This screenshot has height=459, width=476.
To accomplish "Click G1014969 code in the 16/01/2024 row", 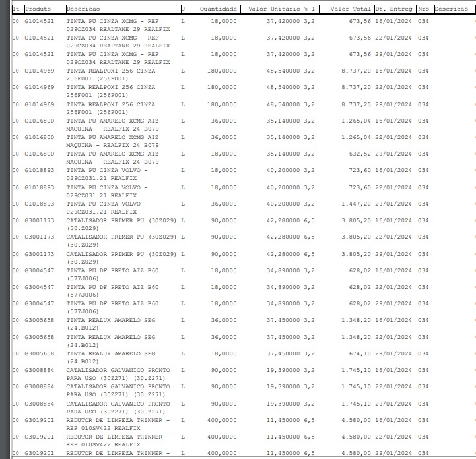I will tap(40, 71).
